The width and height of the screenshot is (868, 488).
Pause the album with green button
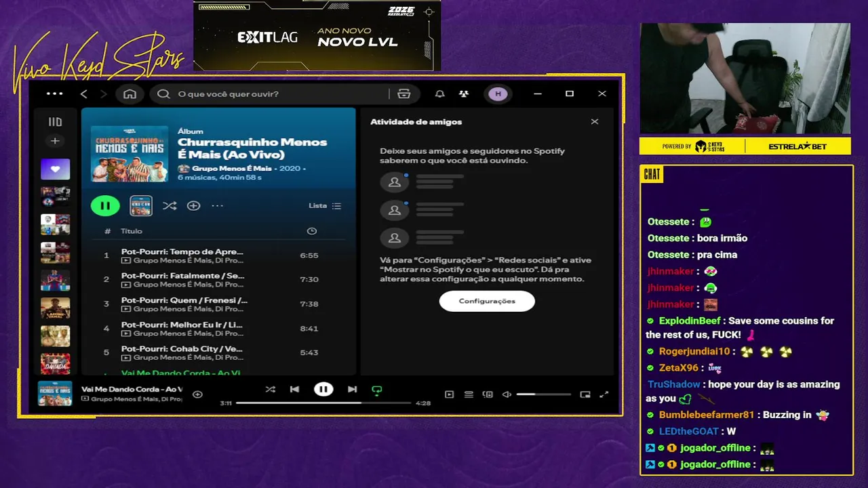105,205
